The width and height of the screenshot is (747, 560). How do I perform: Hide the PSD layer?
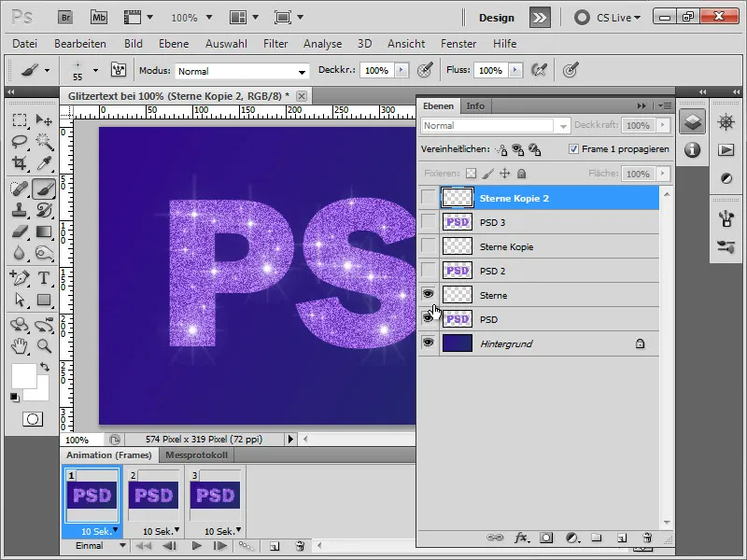[428, 318]
